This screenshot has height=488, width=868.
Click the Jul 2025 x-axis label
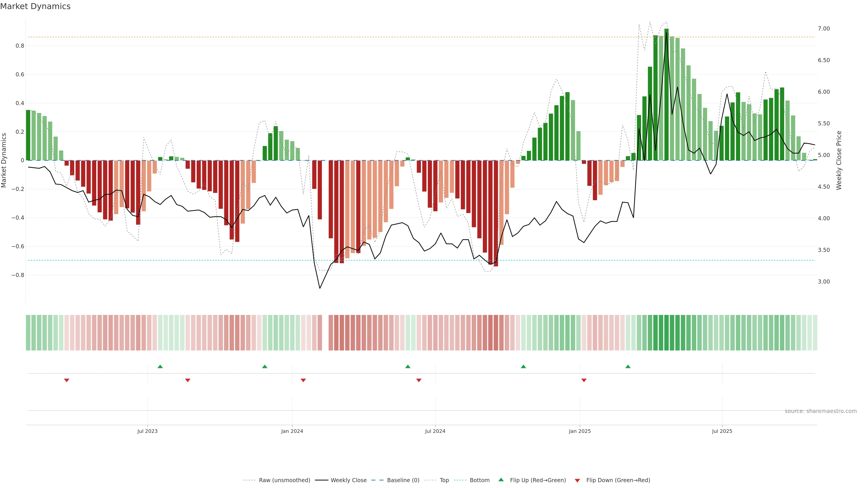[x=722, y=431]
